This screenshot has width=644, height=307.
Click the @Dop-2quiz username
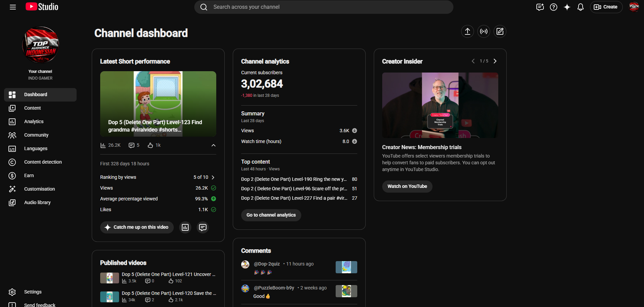[x=267, y=264]
